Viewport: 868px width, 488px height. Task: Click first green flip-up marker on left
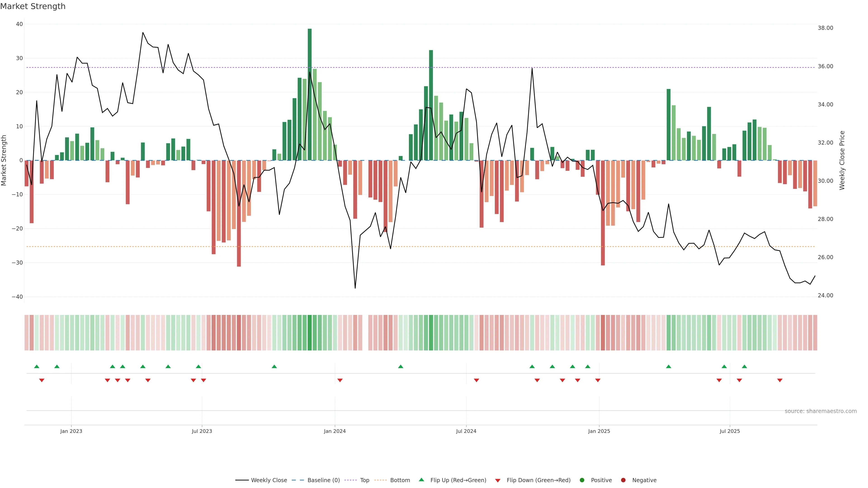tap(37, 366)
